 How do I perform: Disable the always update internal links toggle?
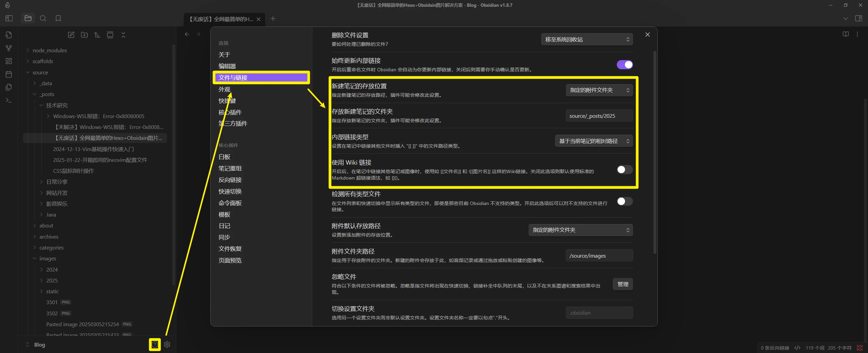[625, 64]
